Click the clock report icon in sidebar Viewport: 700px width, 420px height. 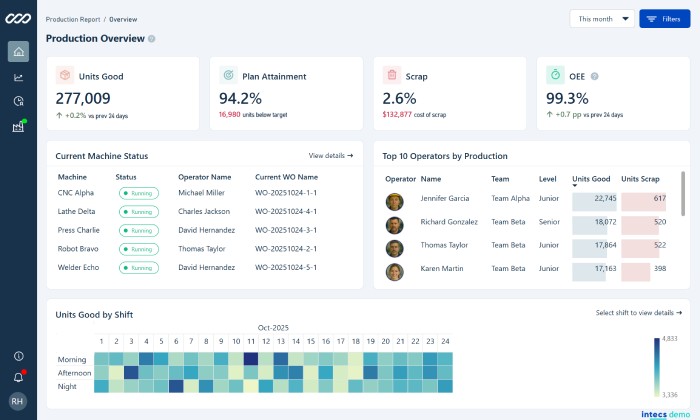[18, 101]
